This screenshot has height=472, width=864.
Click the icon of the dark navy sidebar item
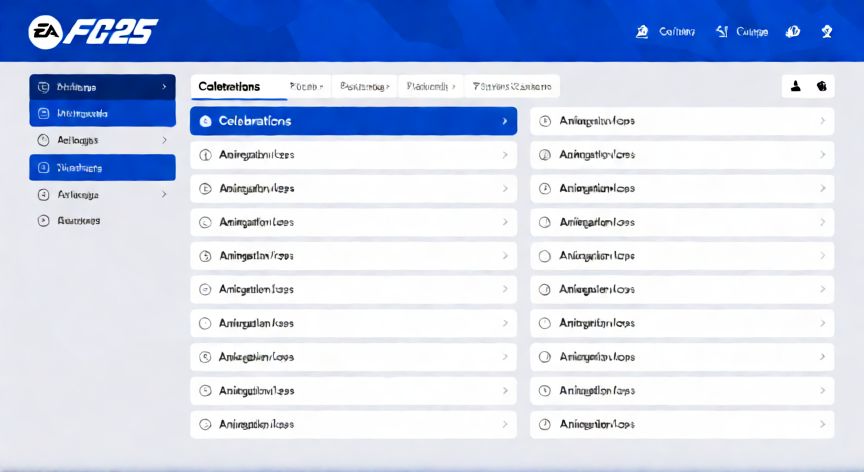(x=43, y=87)
